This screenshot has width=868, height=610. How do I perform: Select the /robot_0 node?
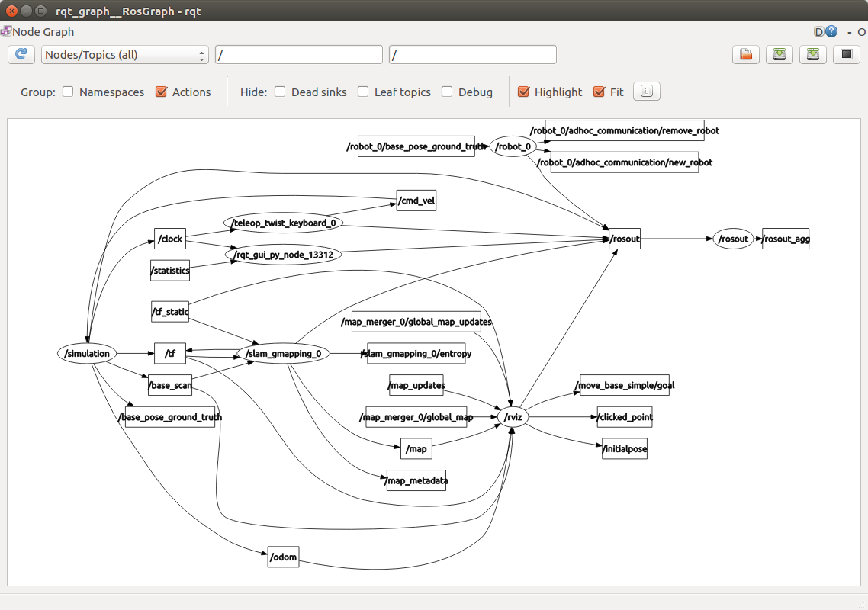[513, 146]
